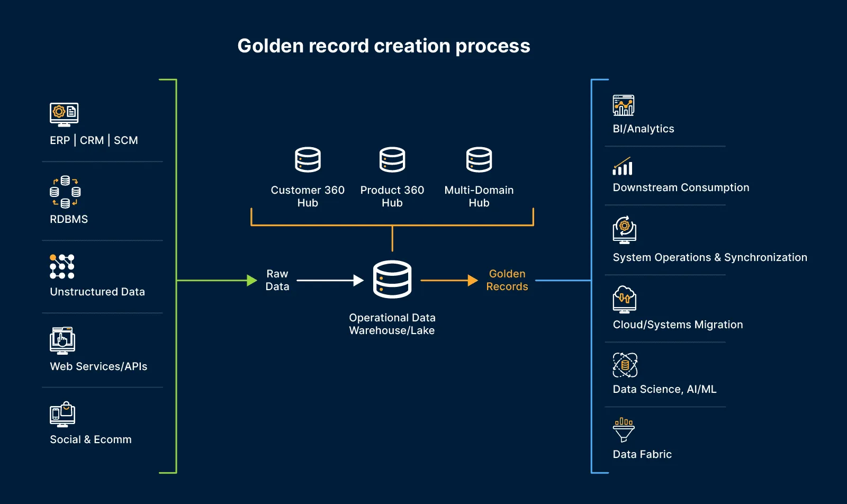Click the Social & Ecomm label
Viewport: 847px width, 504px height.
coord(91,439)
